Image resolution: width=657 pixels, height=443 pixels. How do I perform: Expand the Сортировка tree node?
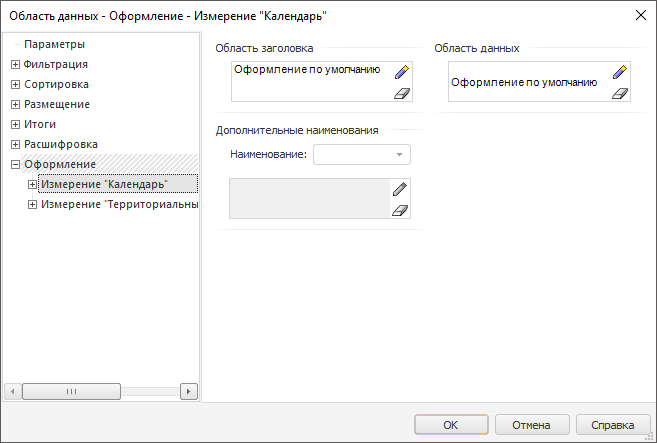click(15, 84)
